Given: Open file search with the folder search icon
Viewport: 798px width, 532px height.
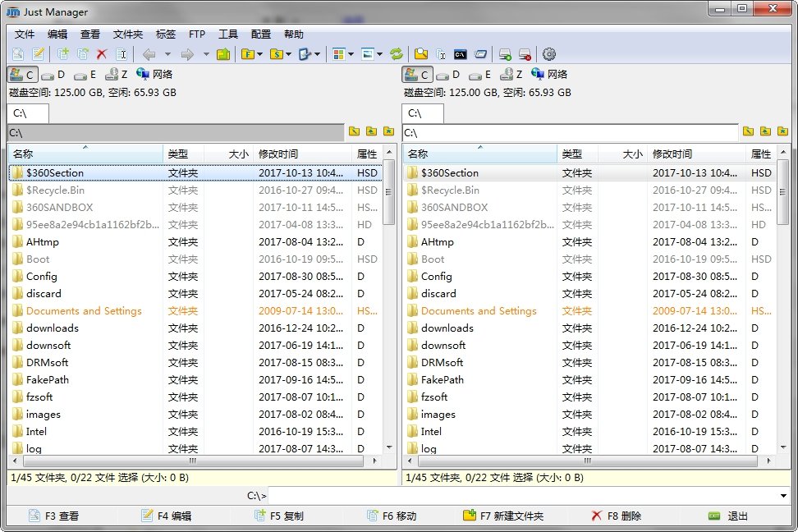Looking at the screenshot, I should (421, 54).
